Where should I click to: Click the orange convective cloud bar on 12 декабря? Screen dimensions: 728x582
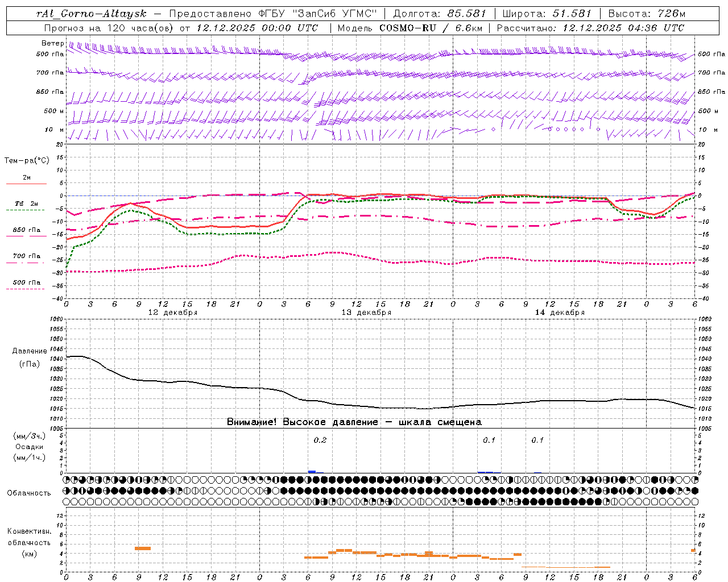pyautogui.click(x=143, y=548)
